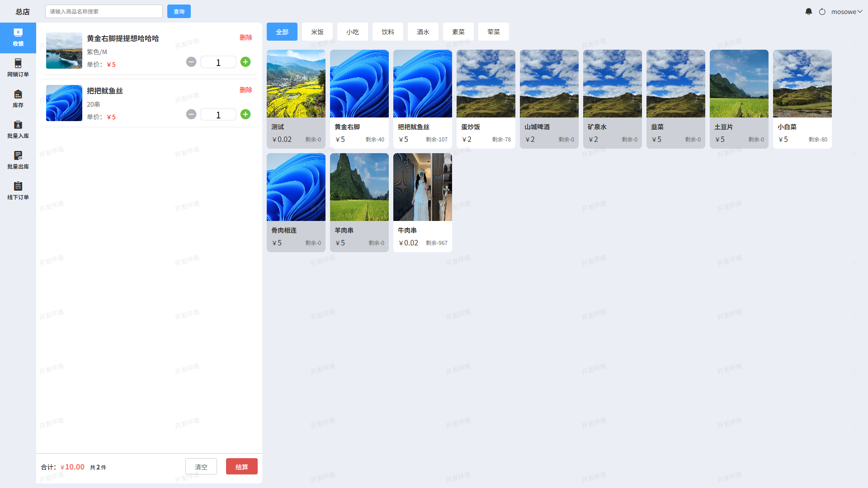This screenshot has width=868, height=488.
Task: Focus the product name search box
Action: coord(104,11)
